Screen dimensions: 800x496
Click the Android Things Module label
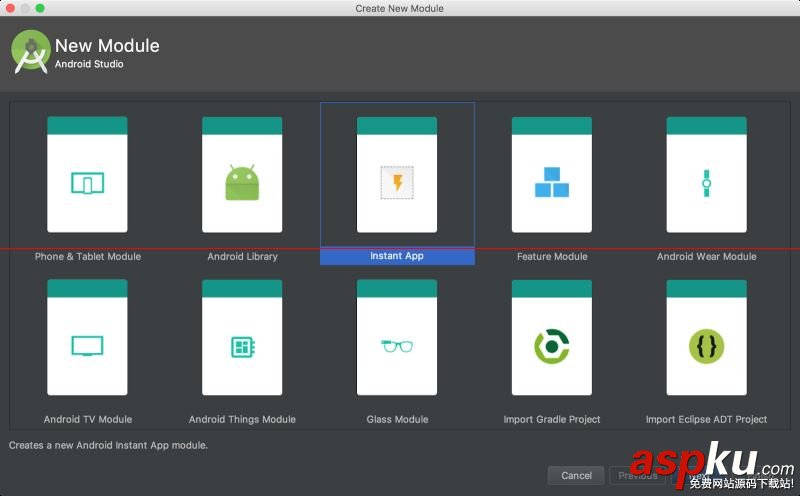pyautogui.click(x=242, y=419)
